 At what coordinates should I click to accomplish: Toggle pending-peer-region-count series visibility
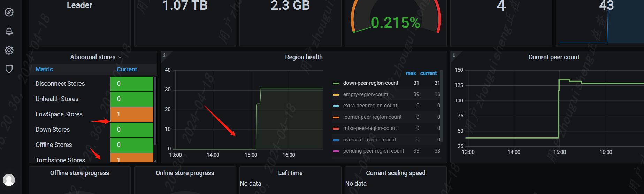point(373,151)
